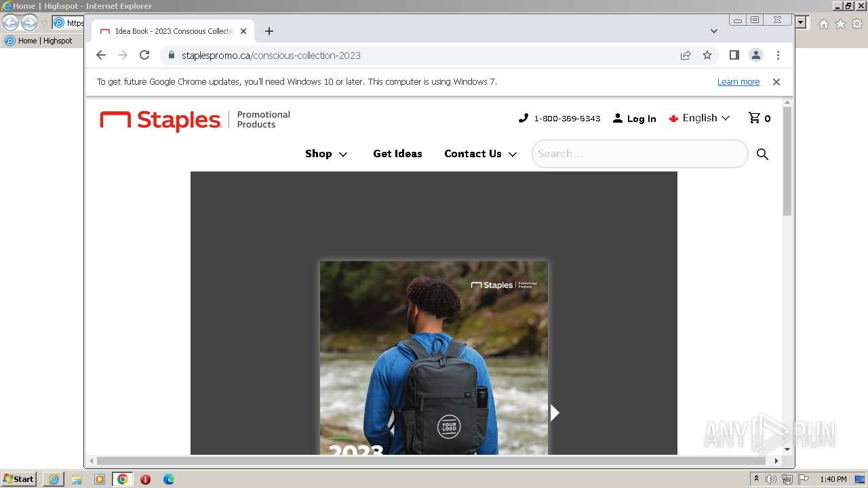The height and width of the screenshot is (488, 868).
Task: Open Chrome's side panel
Action: [x=734, y=55]
